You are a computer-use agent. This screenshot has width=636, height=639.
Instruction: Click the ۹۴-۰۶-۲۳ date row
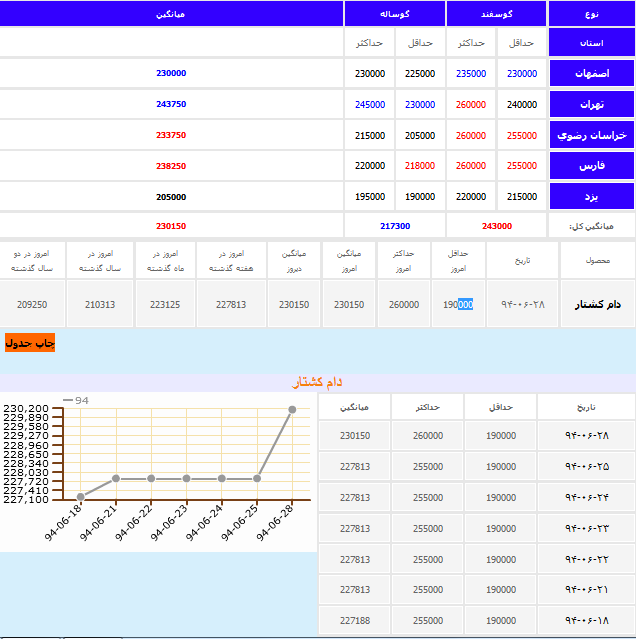click(587, 528)
